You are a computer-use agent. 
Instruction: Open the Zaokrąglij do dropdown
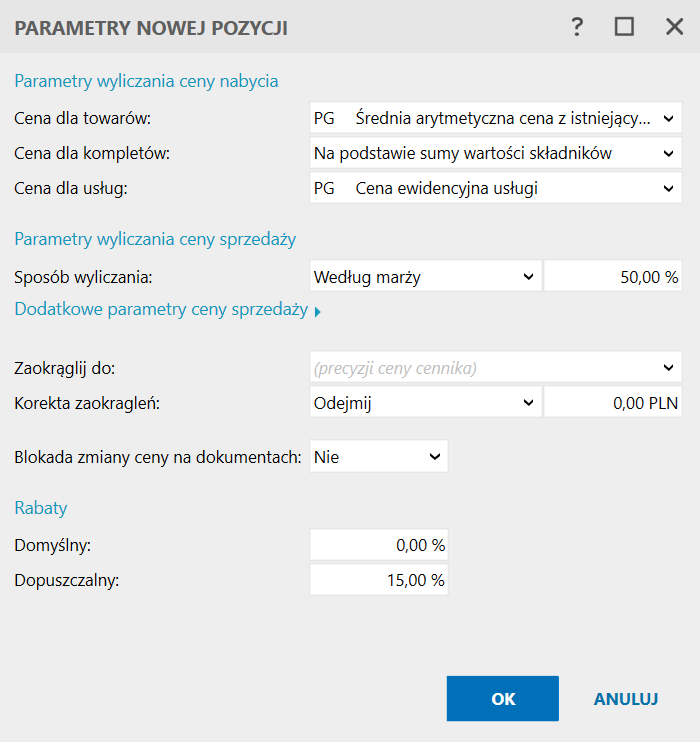tap(495, 368)
